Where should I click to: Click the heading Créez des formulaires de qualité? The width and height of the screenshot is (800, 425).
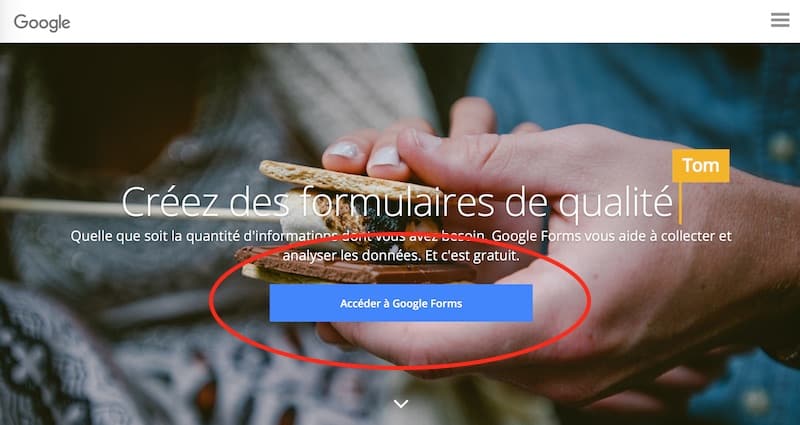coord(397,202)
